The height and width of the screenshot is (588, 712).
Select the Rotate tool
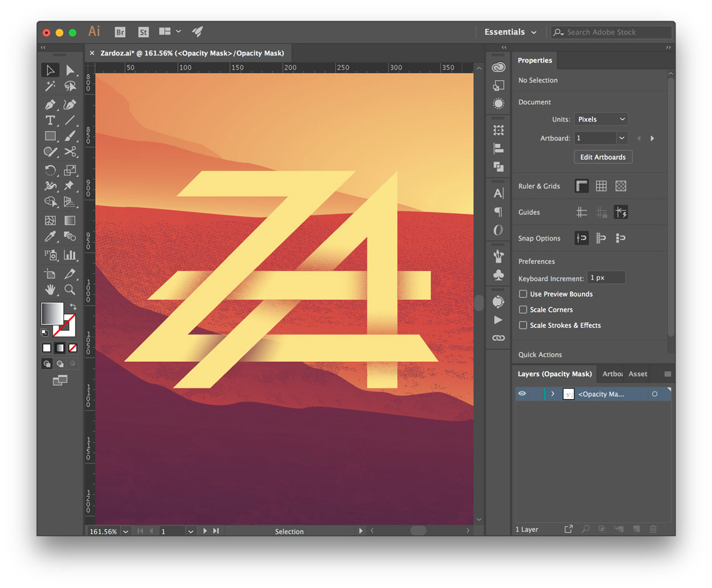point(50,170)
